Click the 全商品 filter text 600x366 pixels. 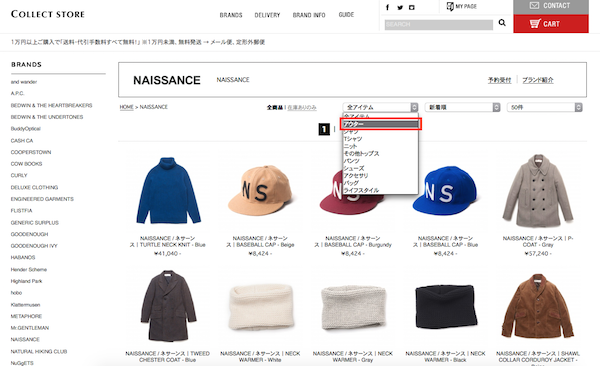tap(275, 108)
